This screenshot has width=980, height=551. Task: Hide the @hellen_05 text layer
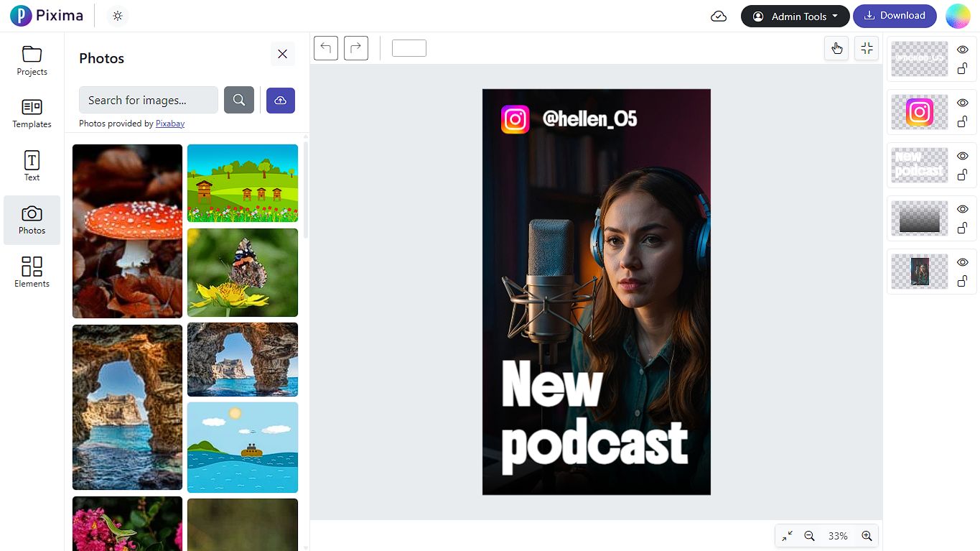pos(963,50)
